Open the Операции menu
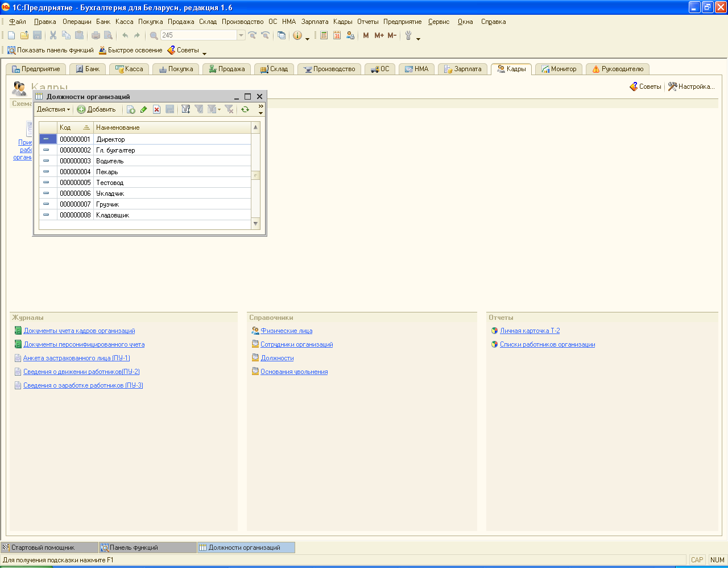Viewport: 728px width, 568px height. point(77,22)
